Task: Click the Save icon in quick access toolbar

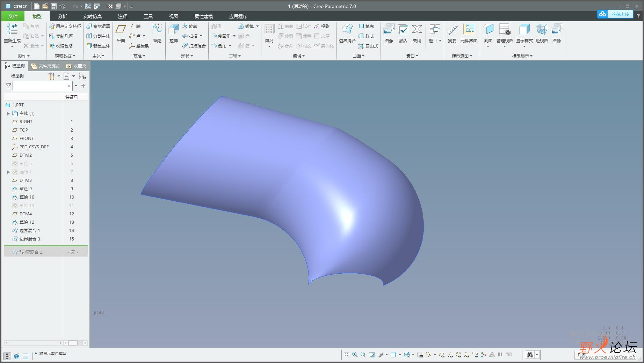Action: click(x=53, y=6)
